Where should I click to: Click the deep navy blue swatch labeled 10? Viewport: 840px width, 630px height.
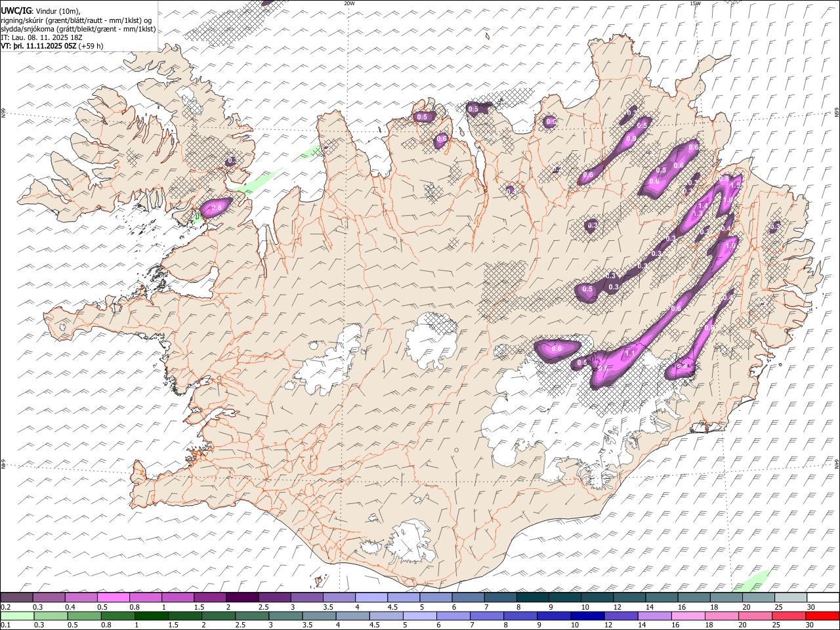(x=587, y=616)
